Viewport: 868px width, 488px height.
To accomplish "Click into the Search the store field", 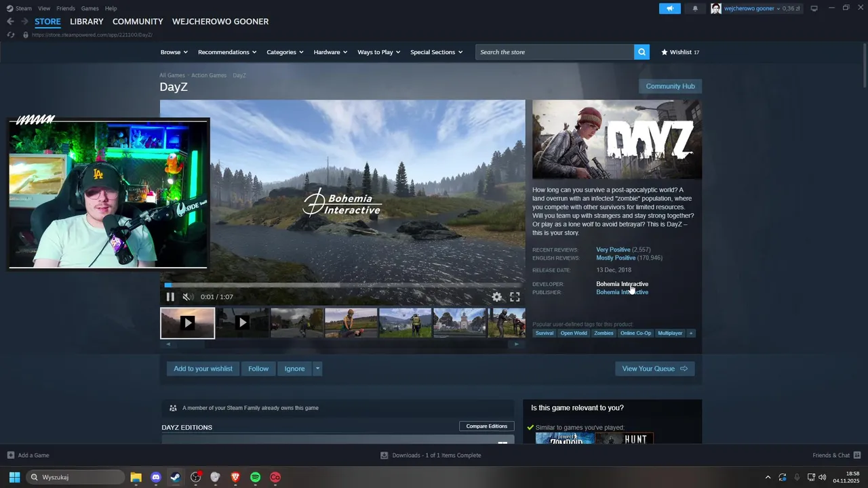I will 555,52.
